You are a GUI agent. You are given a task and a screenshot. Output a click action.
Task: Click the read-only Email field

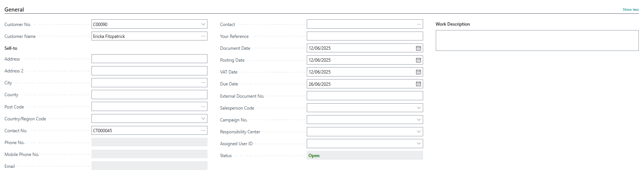[x=149, y=166]
